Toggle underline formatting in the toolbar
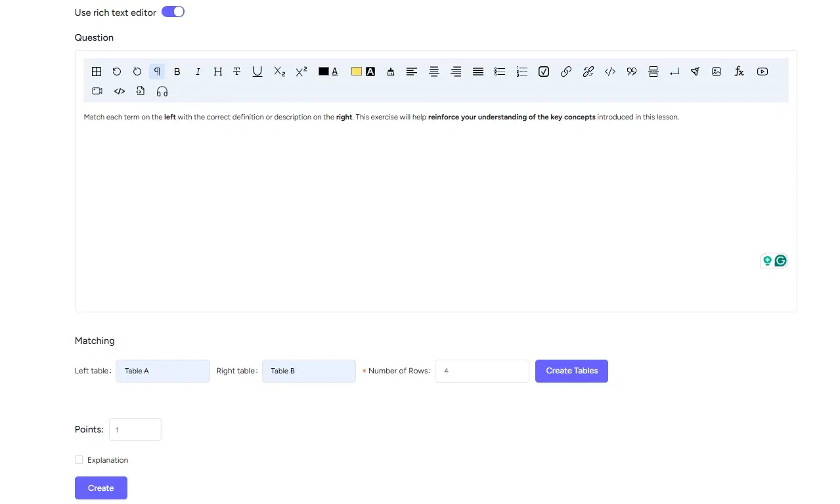The width and height of the screenshot is (840, 504). coord(257,72)
